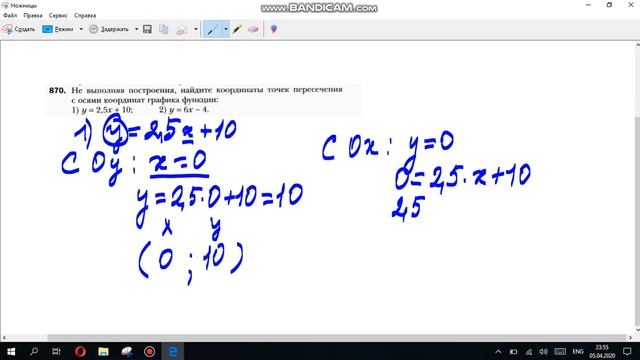The height and width of the screenshot is (360, 640).
Task: Switch ENG input language
Action: point(578,352)
